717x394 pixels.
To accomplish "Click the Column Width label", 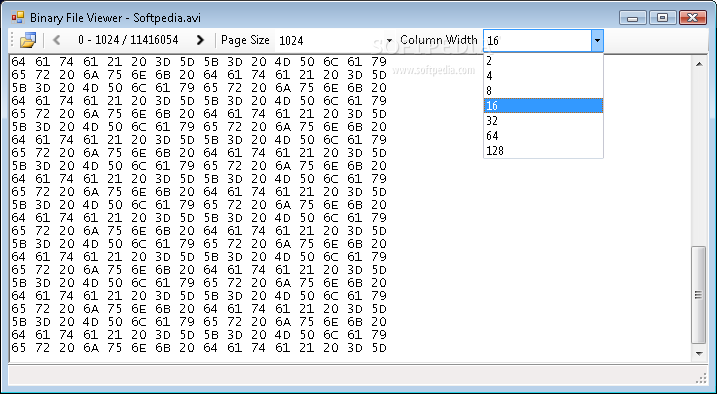I will click(439, 40).
